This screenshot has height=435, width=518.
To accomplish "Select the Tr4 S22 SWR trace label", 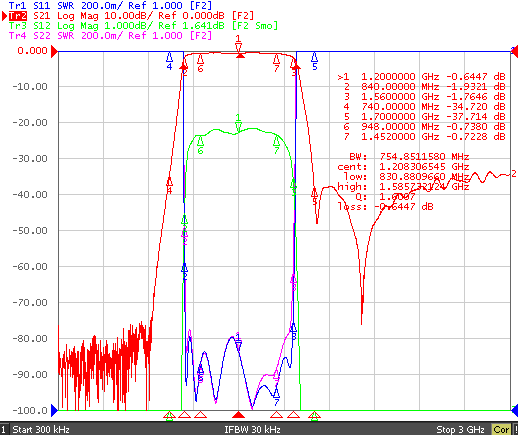I will tap(110, 35).
